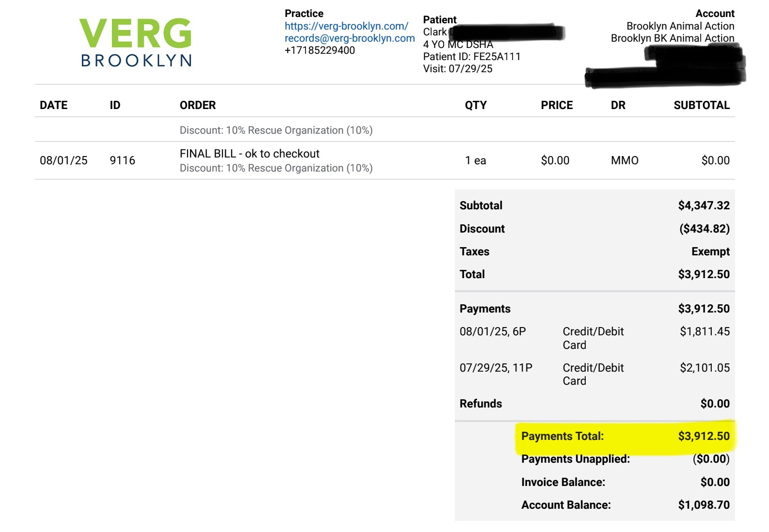This screenshot has height=532, width=769.
Task: Click the Patient ID FE25A111 text
Action: pyautogui.click(x=472, y=57)
